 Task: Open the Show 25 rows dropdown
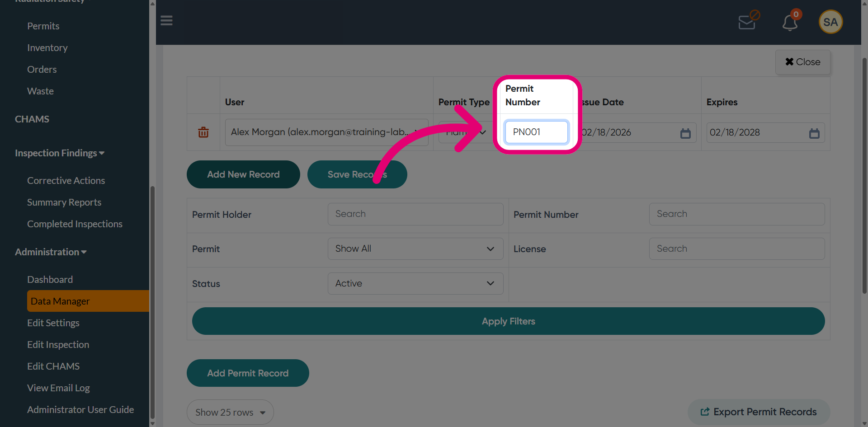230,412
